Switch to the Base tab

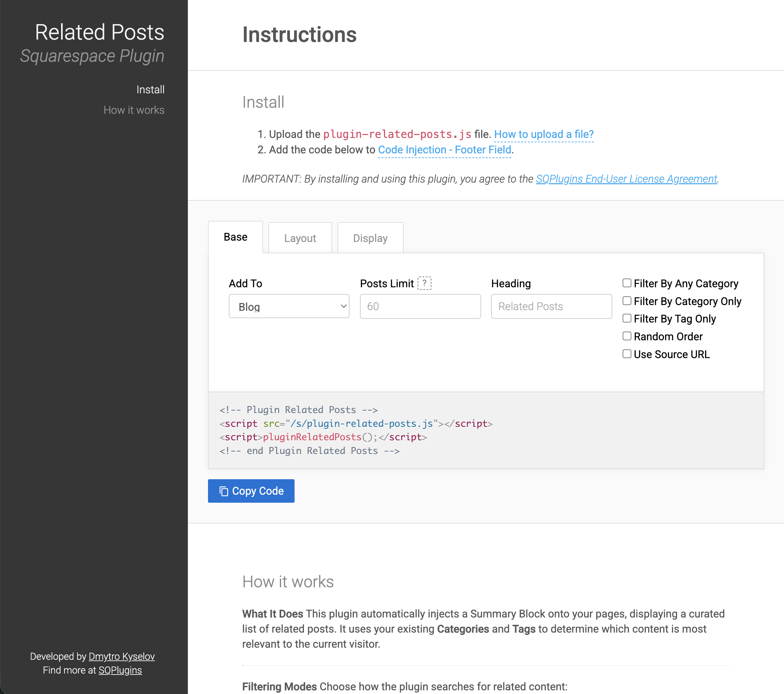click(236, 237)
